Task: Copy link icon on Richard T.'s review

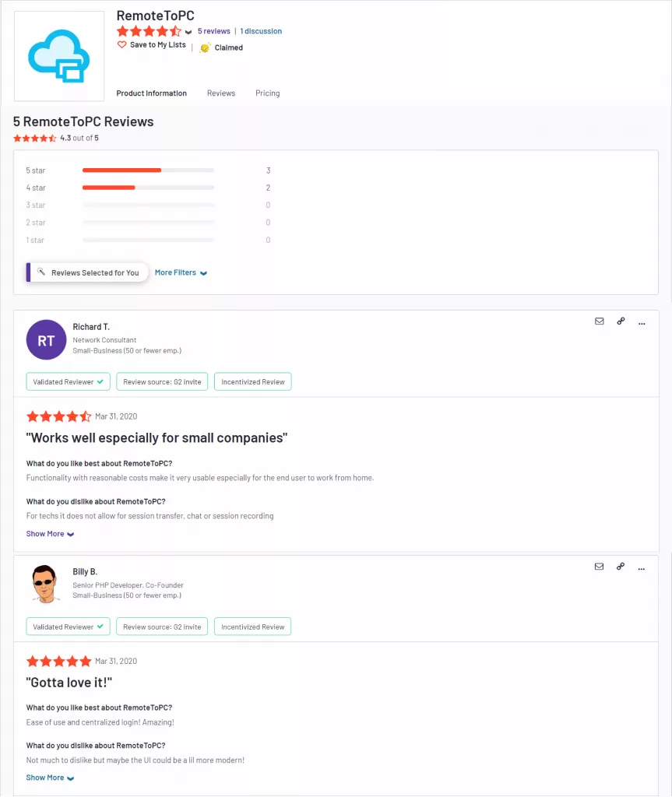Action: click(x=621, y=321)
